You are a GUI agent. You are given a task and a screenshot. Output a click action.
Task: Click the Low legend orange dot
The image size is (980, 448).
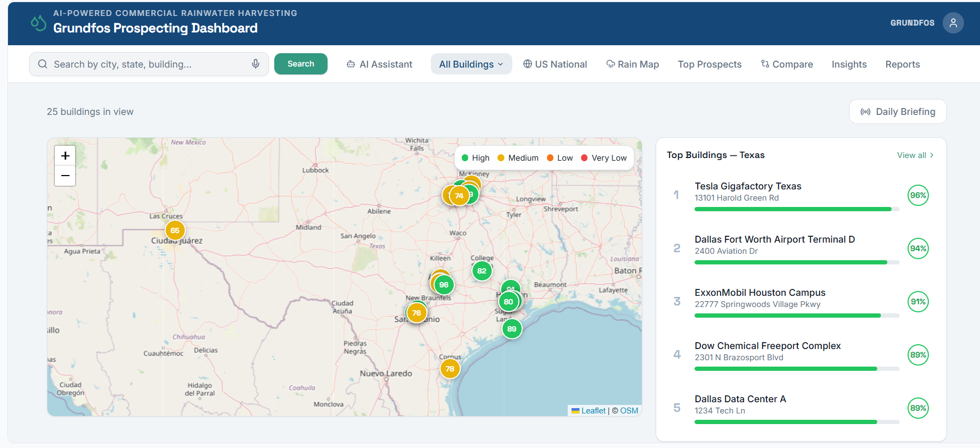pyautogui.click(x=550, y=158)
